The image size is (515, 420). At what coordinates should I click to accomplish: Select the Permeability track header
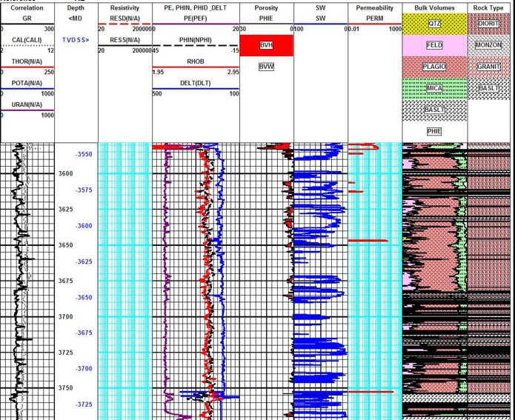tap(374, 8)
